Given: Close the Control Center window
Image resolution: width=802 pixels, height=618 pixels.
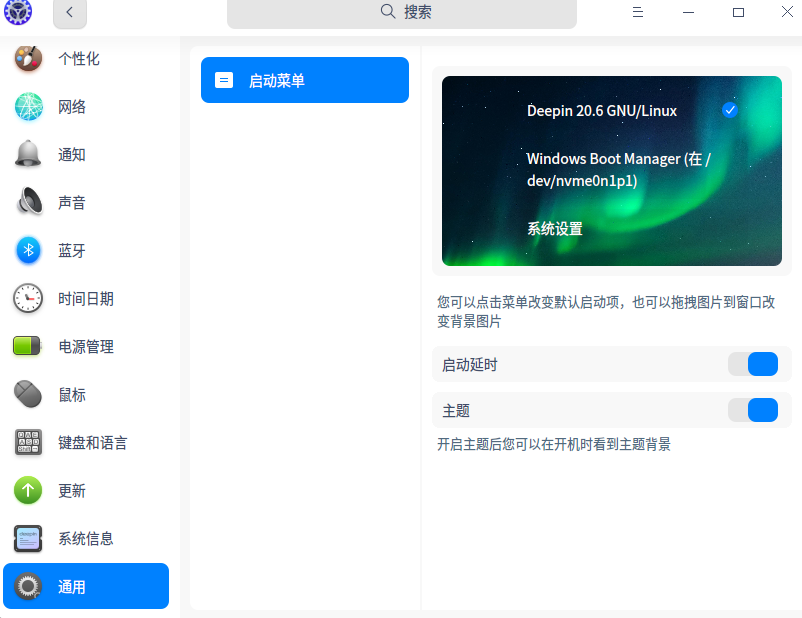Looking at the screenshot, I should tap(788, 11).
